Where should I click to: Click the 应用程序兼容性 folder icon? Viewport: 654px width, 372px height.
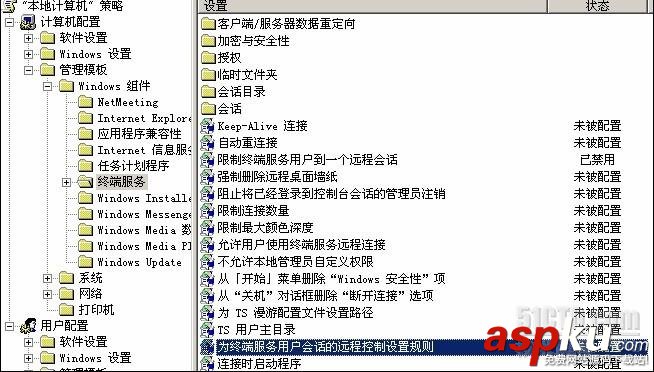(86, 134)
